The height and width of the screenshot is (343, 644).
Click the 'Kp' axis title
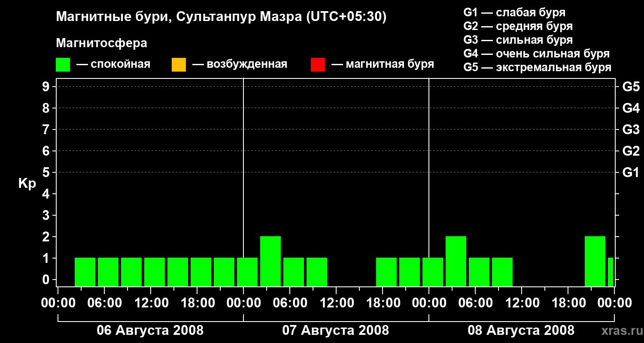[27, 184]
